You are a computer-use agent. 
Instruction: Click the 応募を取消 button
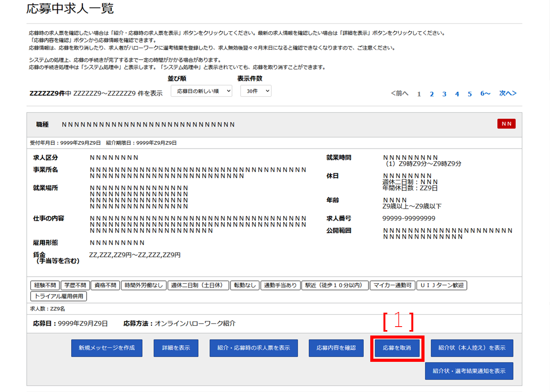tap(397, 348)
